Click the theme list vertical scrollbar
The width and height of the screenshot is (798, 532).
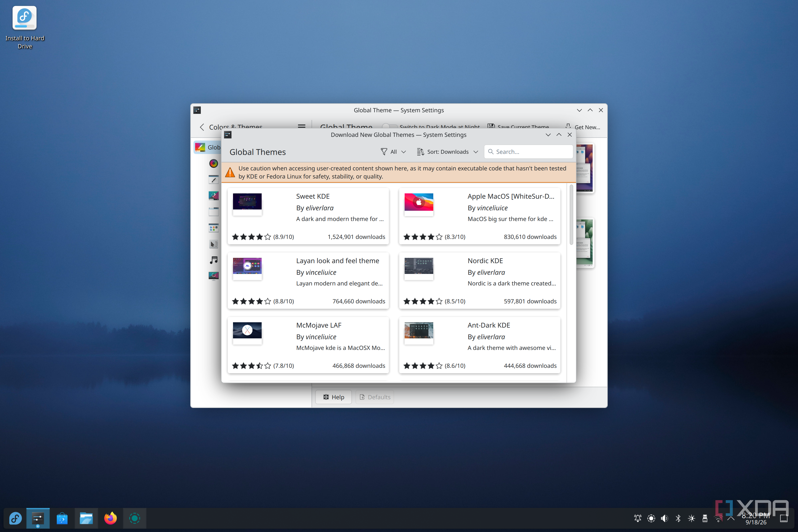tap(571, 215)
